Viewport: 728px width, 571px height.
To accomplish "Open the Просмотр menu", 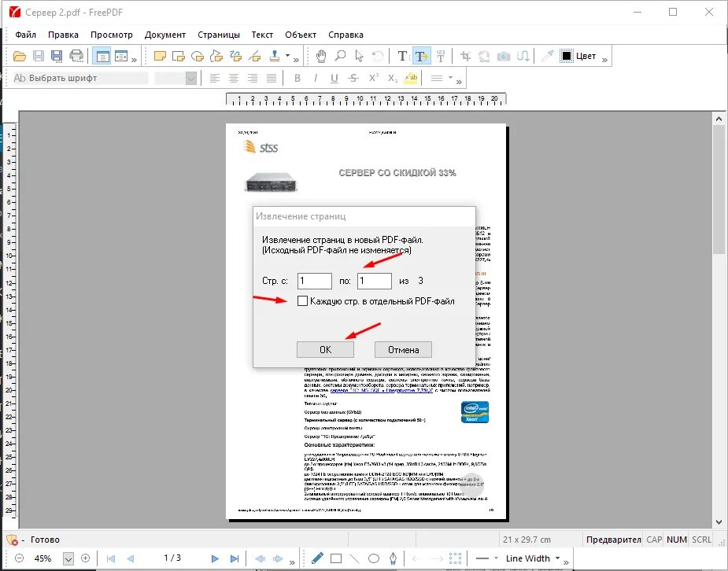I will [112, 35].
